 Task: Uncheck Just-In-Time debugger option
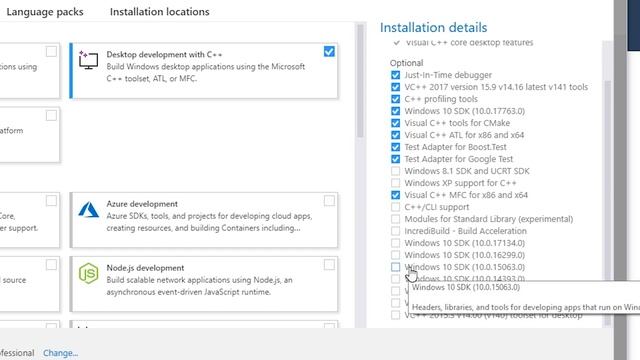click(395, 75)
